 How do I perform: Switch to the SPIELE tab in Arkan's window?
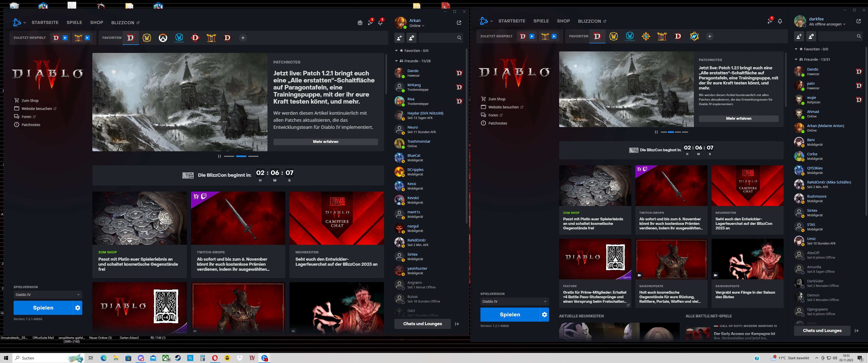click(x=74, y=22)
